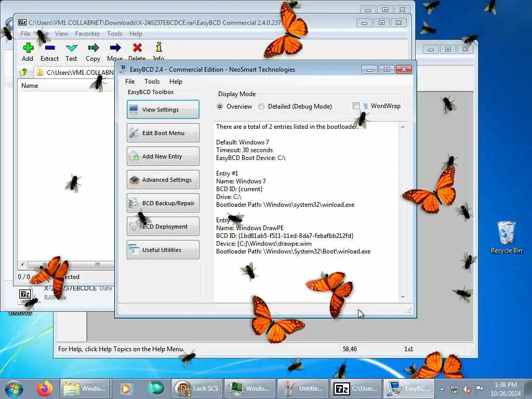Click the 'Default: Windows 7' line
The height and width of the screenshot is (399, 532).
point(242,142)
